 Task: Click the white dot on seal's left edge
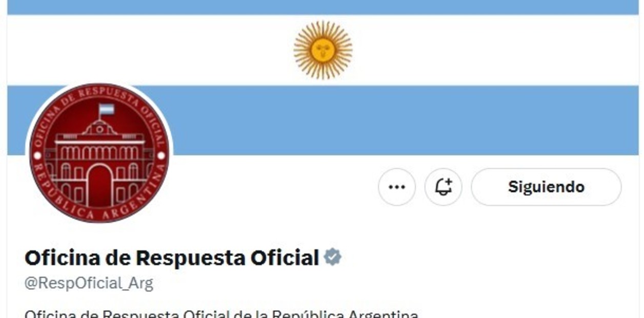[x=37, y=155]
